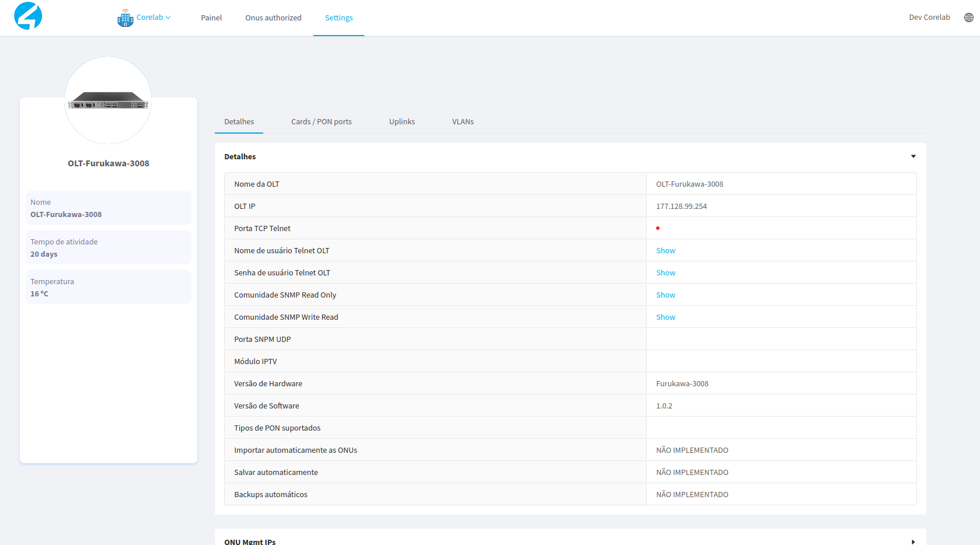Click the OLT device image thumbnail

pyautogui.click(x=108, y=100)
